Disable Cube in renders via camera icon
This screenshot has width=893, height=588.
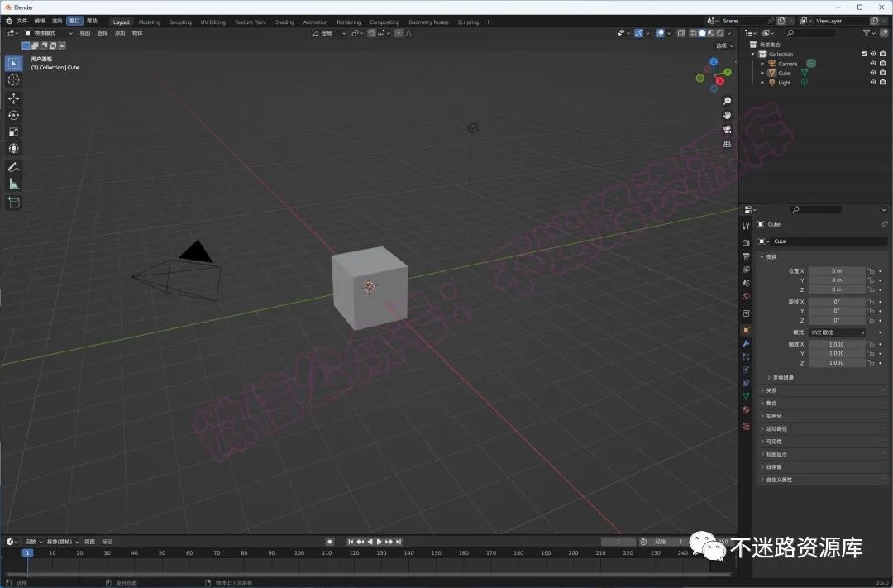click(883, 73)
